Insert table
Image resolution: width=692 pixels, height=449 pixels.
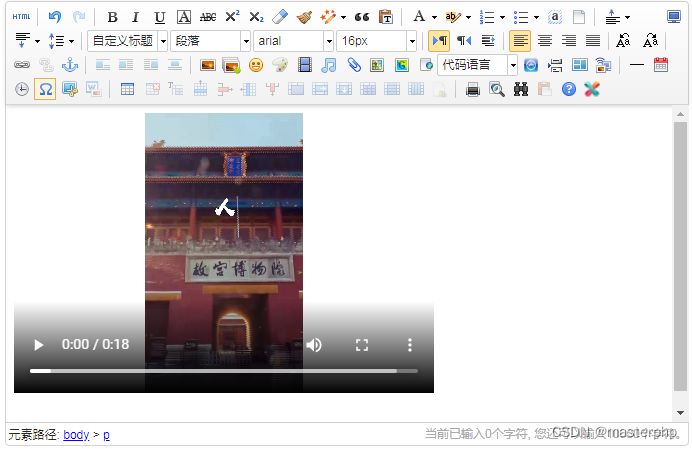[128, 90]
